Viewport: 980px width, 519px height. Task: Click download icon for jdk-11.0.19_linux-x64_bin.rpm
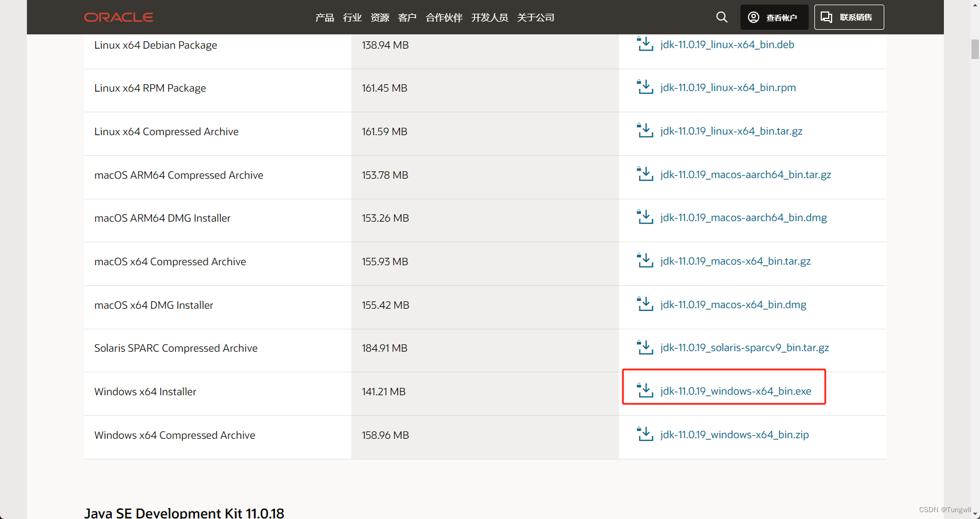[x=645, y=87]
